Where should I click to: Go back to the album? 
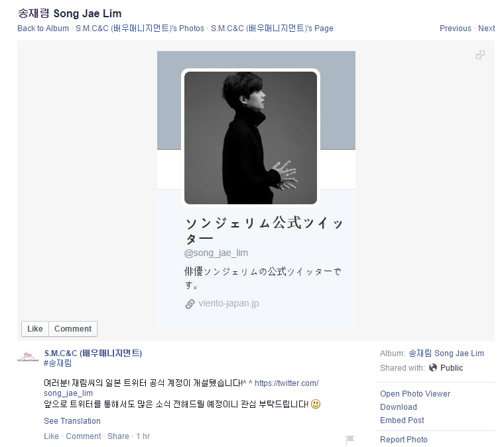click(x=43, y=29)
